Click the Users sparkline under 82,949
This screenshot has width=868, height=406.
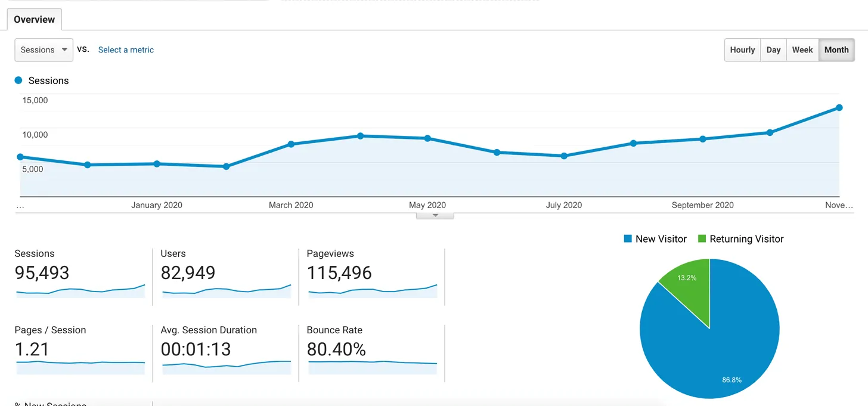point(227,292)
